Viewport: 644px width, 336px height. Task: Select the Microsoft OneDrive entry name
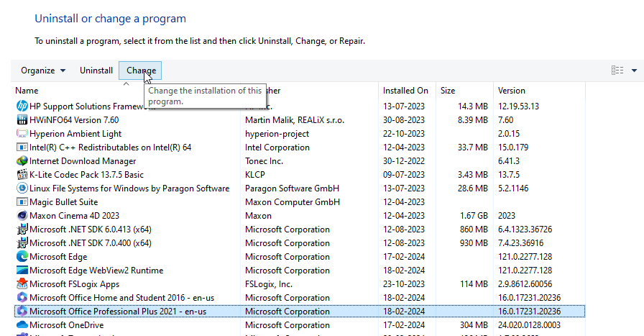[x=67, y=325]
